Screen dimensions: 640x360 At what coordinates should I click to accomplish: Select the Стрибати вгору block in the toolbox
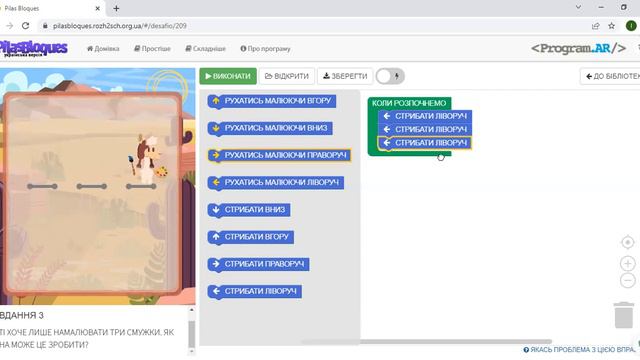[x=251, y=237]
